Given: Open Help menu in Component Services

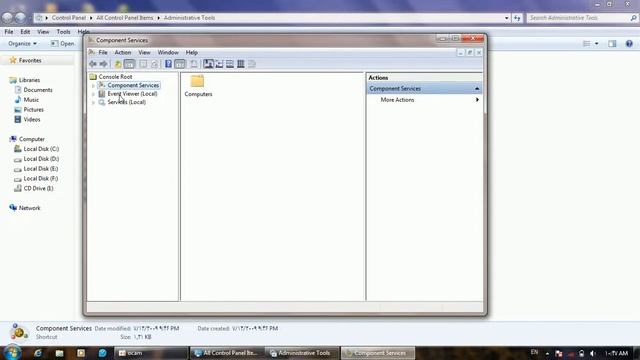Looking at the screenshot, I should click(192, 52).
